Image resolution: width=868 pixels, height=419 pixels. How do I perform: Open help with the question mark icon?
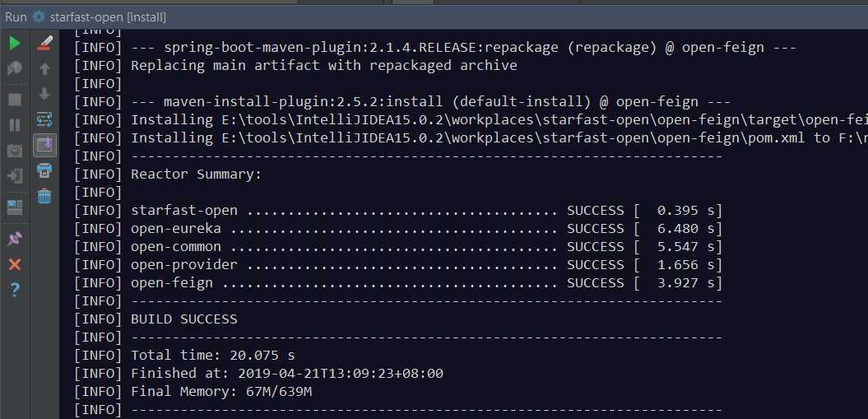[x=15, y=290]
